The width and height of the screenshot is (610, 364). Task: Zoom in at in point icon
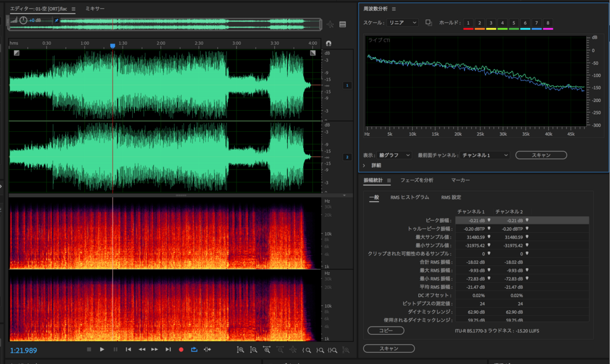click(x=307, y=350)
